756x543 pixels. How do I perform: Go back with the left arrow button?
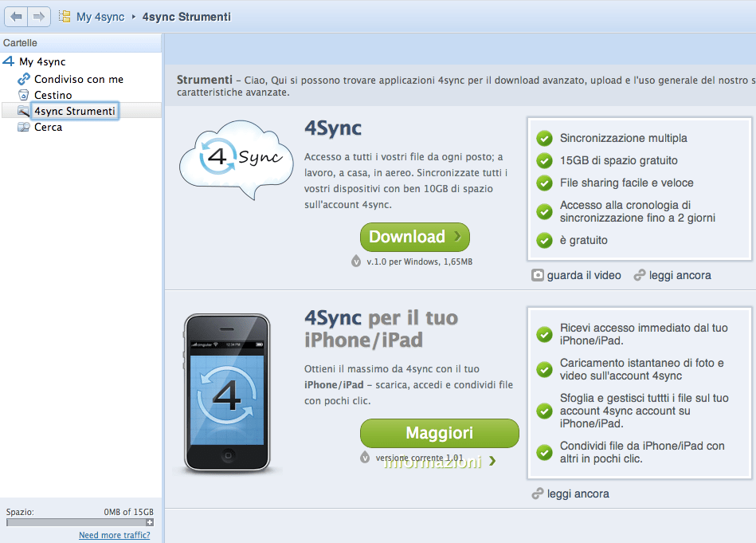[x=16, y=17]
